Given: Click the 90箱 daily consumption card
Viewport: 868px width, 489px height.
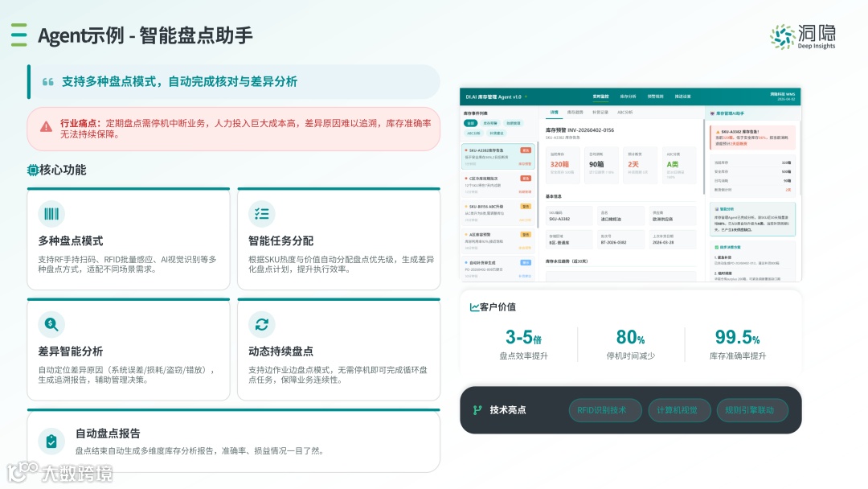Looking at the screenshot, I should 601,164.
